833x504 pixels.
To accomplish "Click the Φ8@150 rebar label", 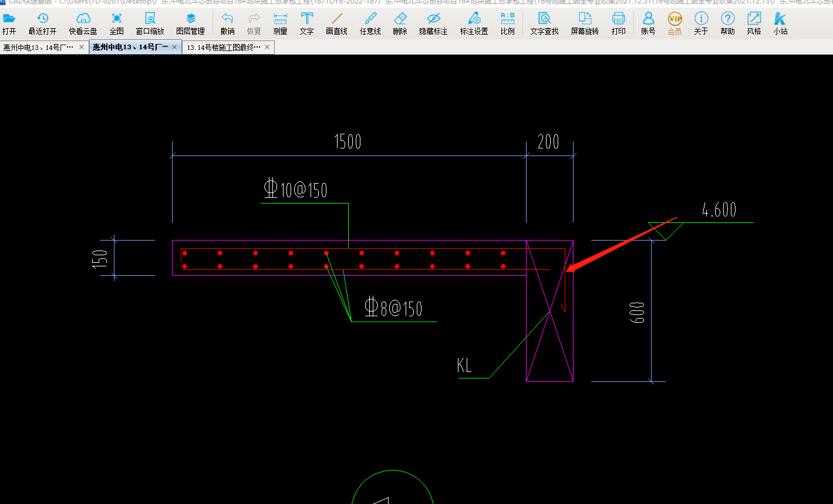I will pyautogui.click(x=393, y=307).
